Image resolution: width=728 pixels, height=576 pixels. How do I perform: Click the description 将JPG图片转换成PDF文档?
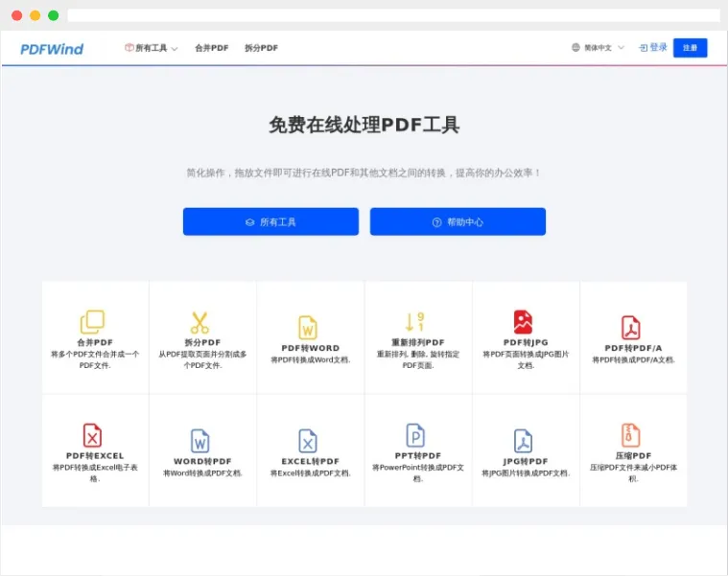(x=526, y=473)
